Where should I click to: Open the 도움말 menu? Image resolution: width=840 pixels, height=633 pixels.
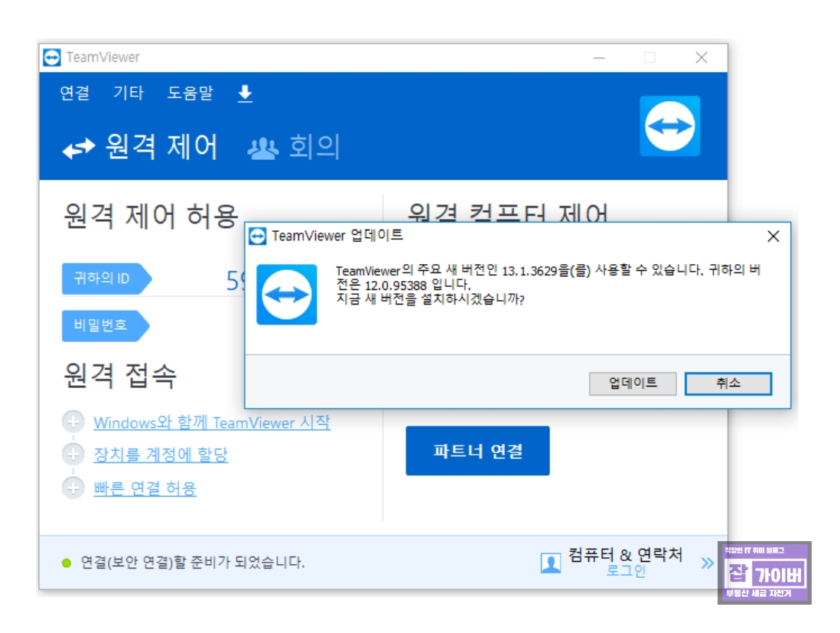point(190,93)
